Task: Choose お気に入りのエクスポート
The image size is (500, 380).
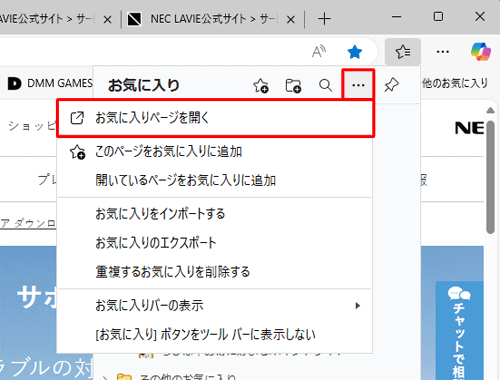Action: [215, 243]
